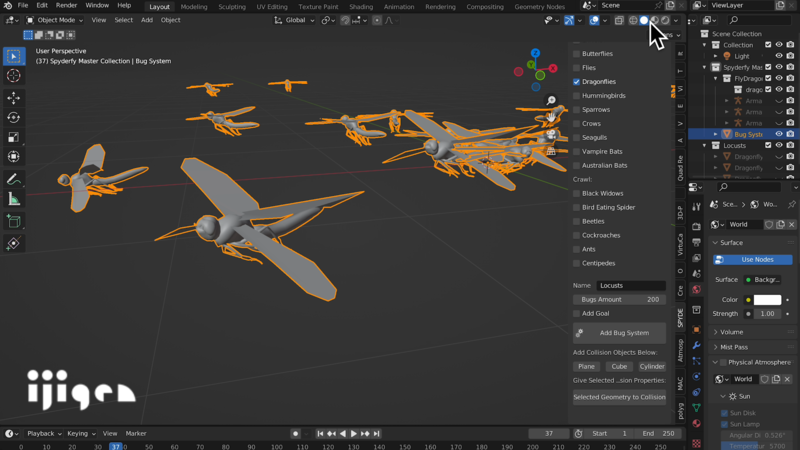Screen dimensions: 800x450
Task: Open the Render menu
Action: coord(66,6)
